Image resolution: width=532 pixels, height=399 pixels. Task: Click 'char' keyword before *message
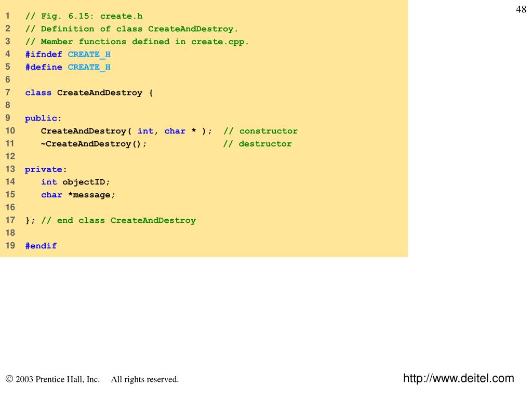pos(51,195)
